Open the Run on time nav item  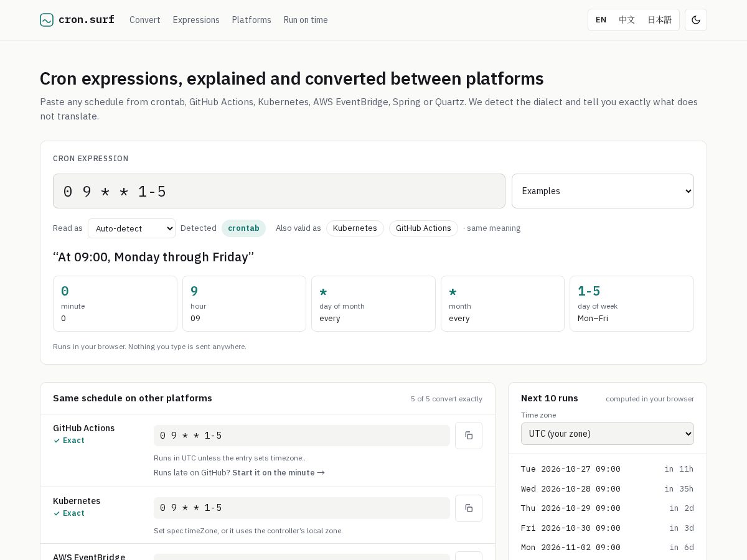306,20
